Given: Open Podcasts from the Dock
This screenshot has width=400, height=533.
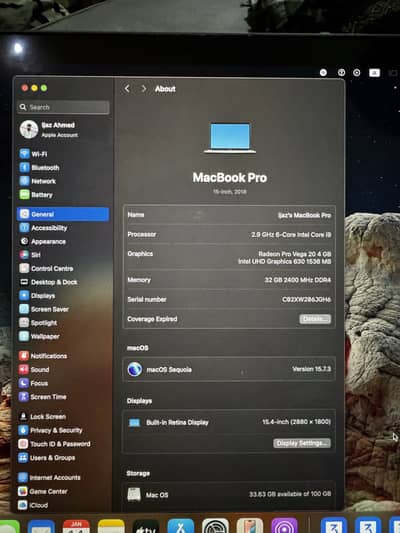Looking at the screenshot, I should pos(284,526).
